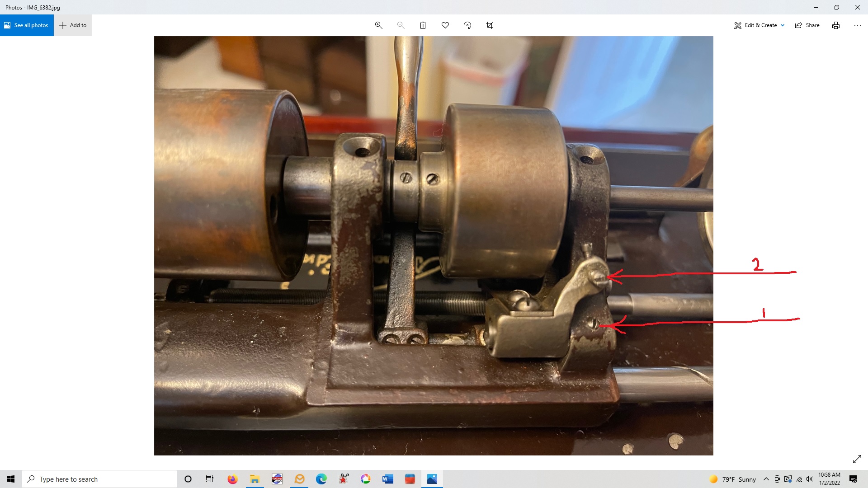Open the Windows Start menu
868x488 pixels.
pos(11,479)
